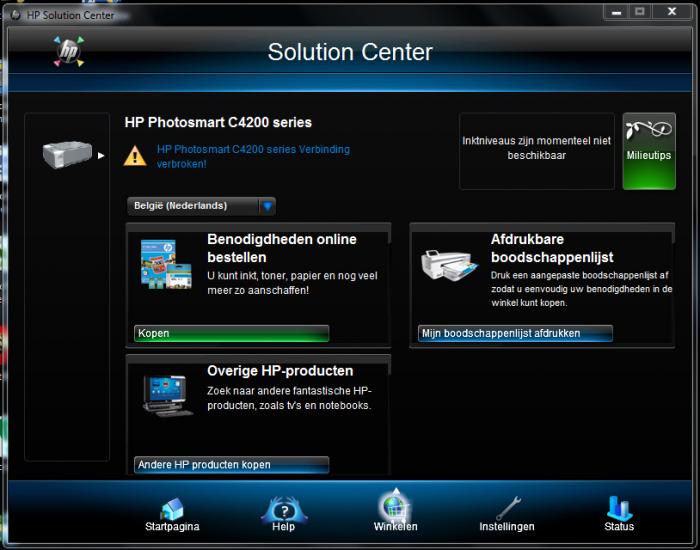Click the Overige HP-producten heading

[x=280, y=371]
